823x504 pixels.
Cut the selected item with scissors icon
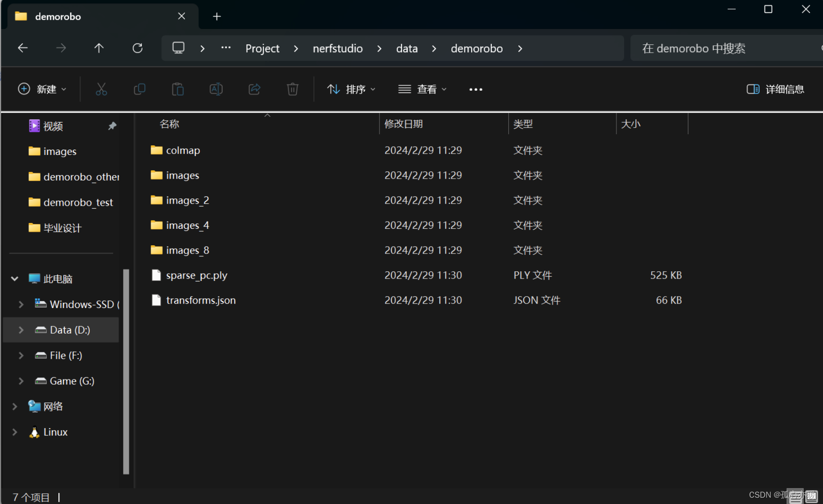[101, 89]
